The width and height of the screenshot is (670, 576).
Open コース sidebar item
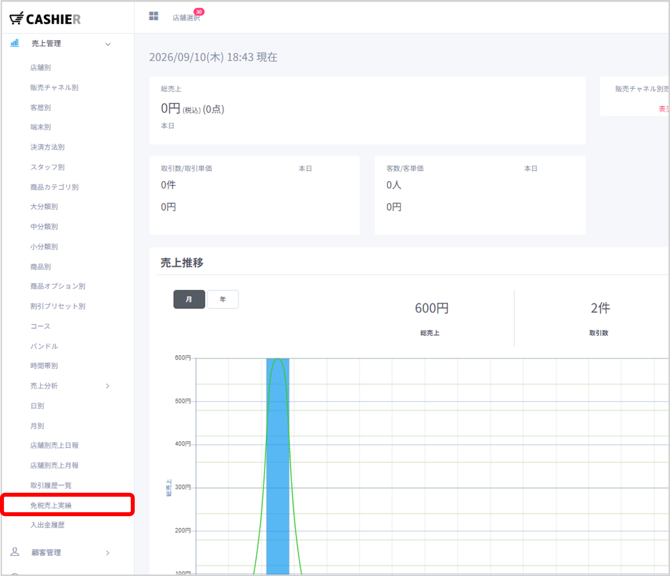point(40,326)
